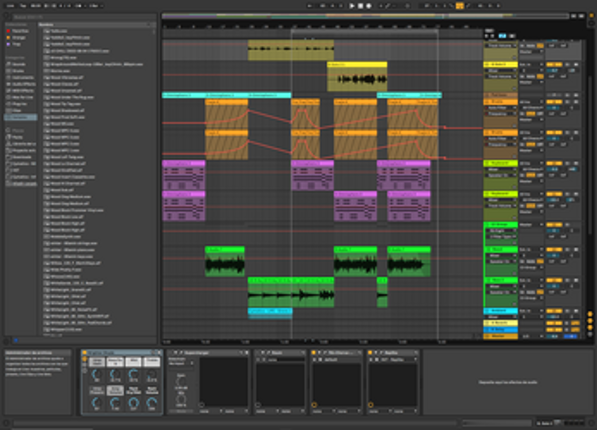Image resolution: width=597 pixels, height=430 pixels.
Task: Open the Audio Effects browser category
Action: [x=21, y=84]
